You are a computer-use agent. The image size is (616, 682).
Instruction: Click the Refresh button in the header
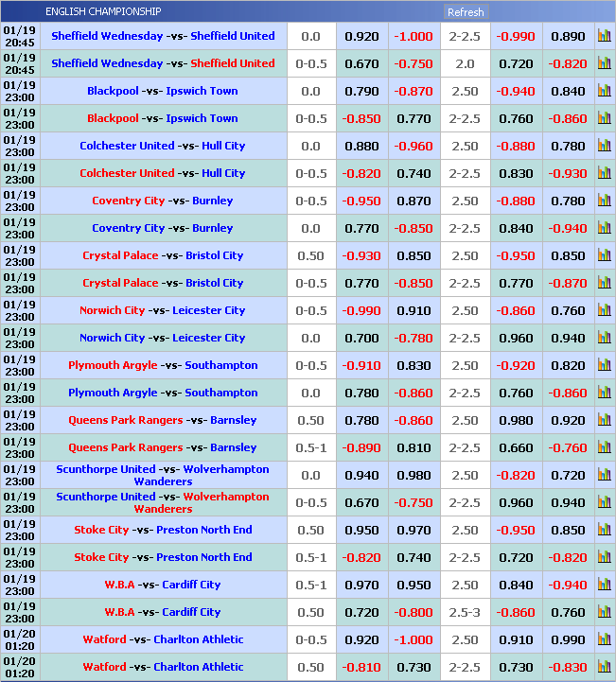465,12
